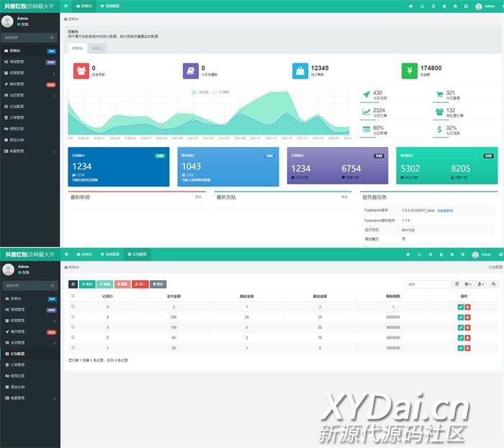Screen dimensions: 504x448
Task: Open the columns dropdown in the table toolbar
Action: [469, 285]
